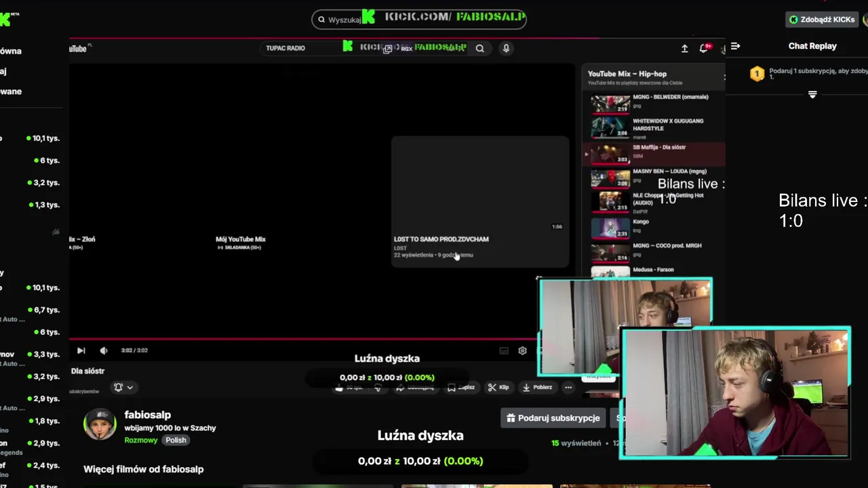Click the Pobierz download button
This screenshot has height=488, width=868.
[x=537, y=388]
